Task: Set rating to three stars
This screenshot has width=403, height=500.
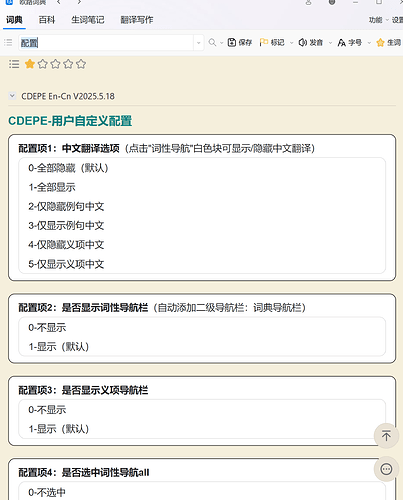Action: pos(55,64)
